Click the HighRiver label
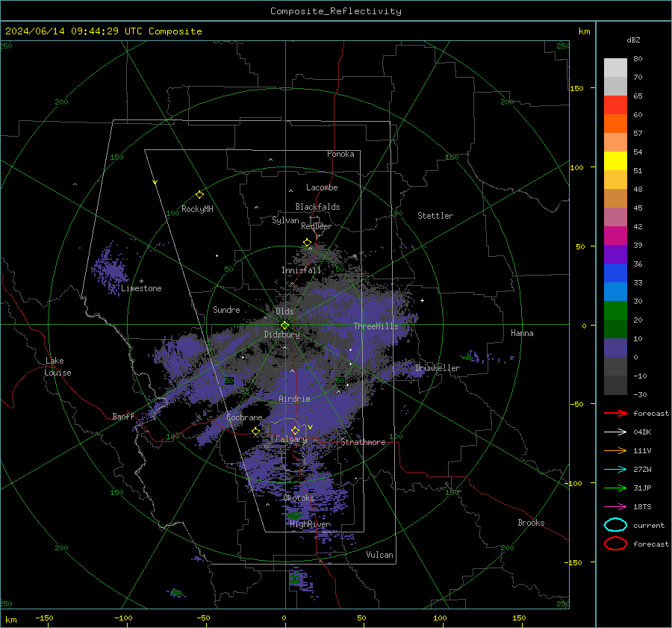 [x=310, y=524]
